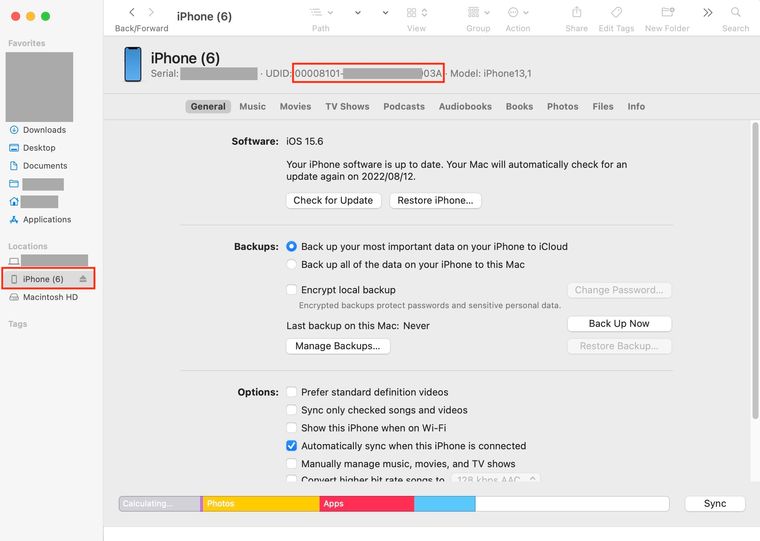Click the Calculating... storage segment

point(159,504)
